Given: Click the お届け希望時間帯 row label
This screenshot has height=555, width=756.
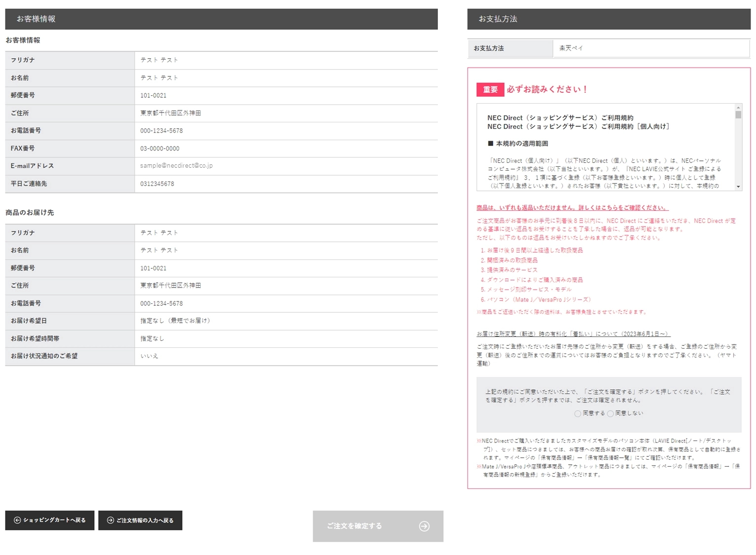Looking at the screenshot, I should [35, 338].
